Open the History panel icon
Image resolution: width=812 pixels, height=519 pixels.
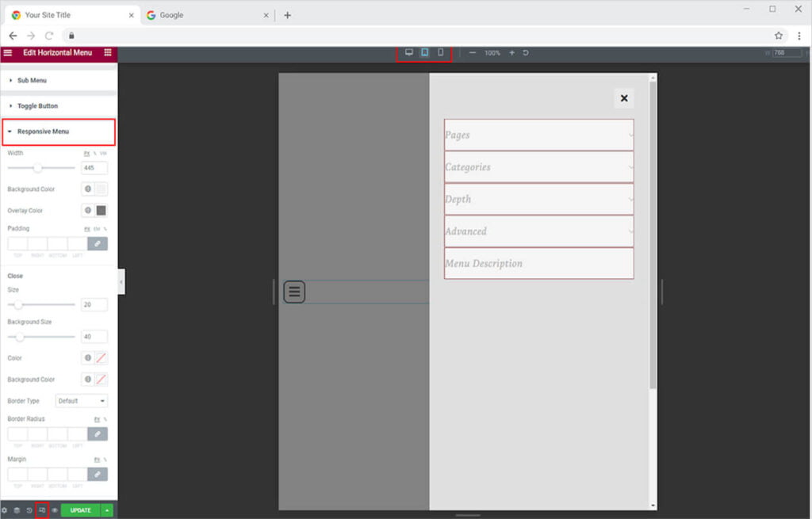point(29,510)
